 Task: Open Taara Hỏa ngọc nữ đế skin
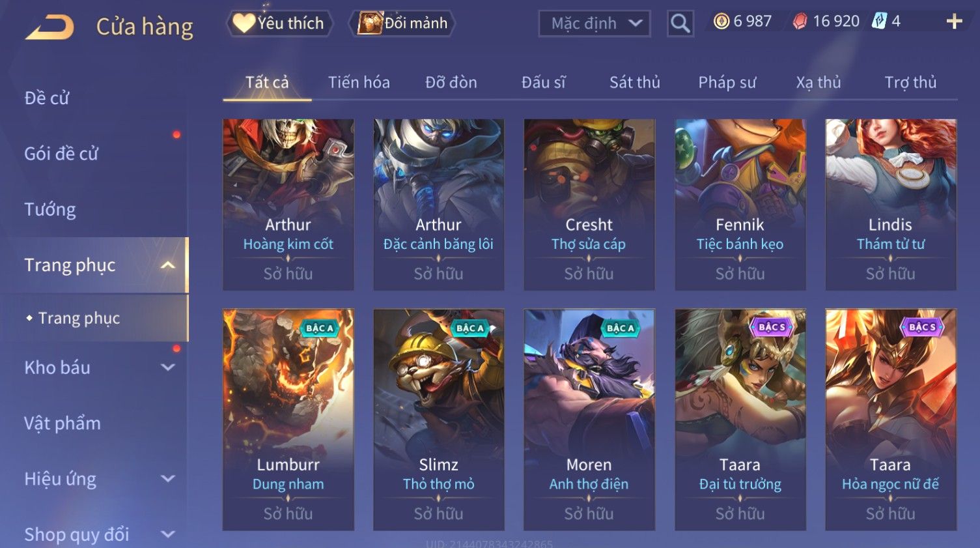coord(890,419)
